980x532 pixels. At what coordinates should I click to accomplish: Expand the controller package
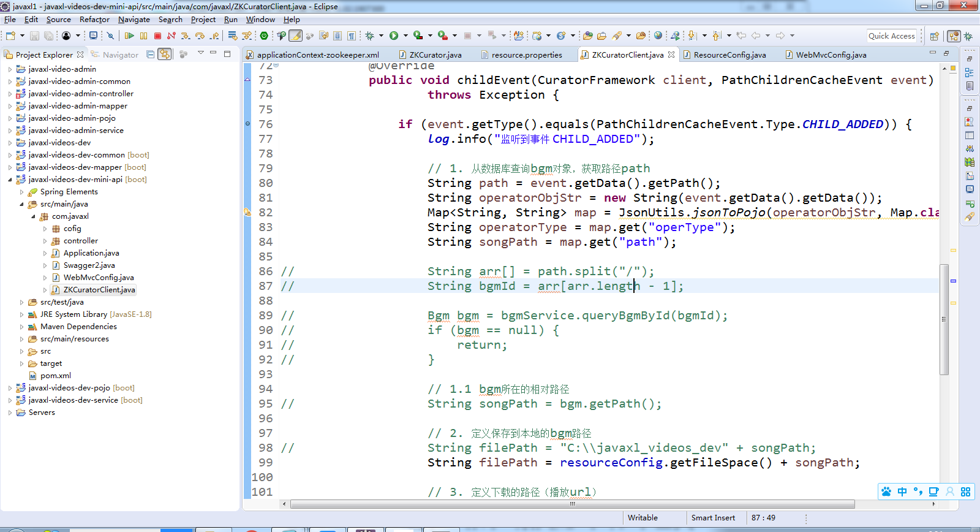[x=45, y=241]
